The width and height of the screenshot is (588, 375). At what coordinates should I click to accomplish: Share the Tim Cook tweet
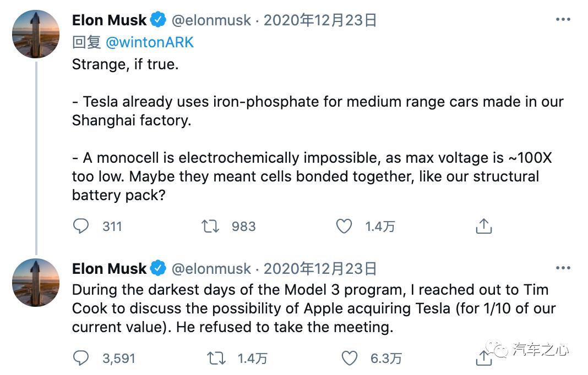[483, 359]
